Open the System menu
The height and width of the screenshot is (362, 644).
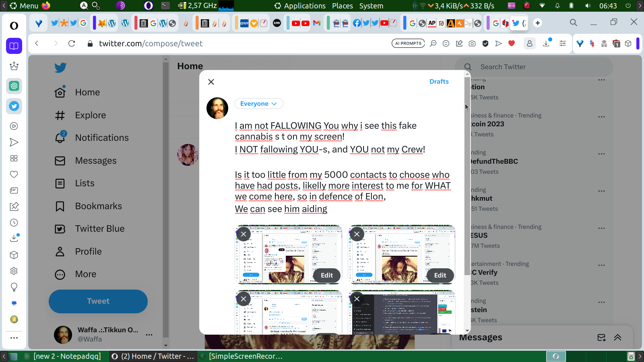point(371,6)
